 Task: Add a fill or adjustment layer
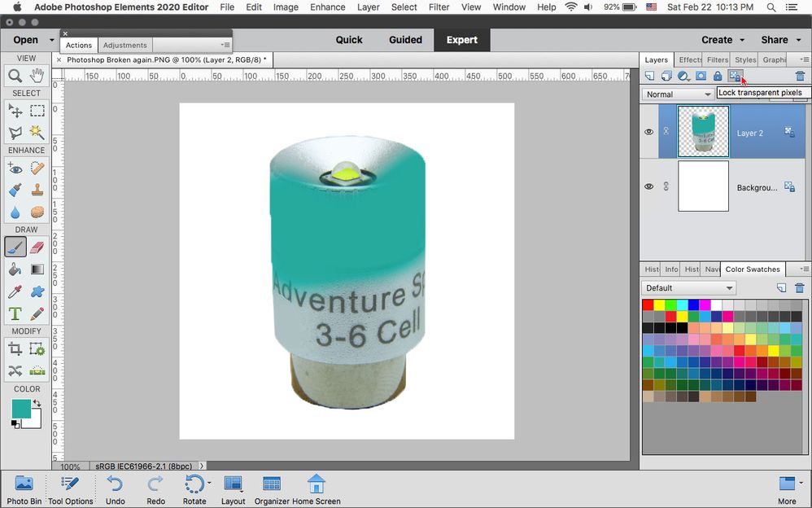(x=683, y=76)
